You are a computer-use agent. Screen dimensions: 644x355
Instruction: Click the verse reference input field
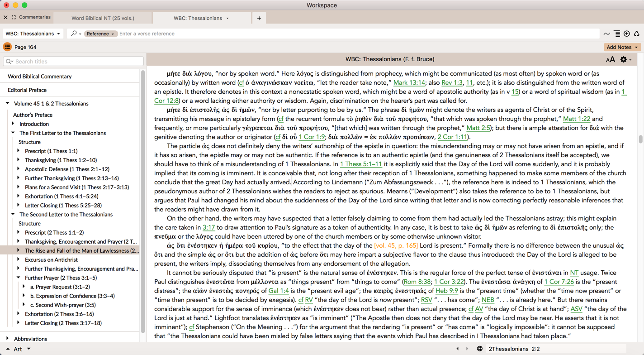(x=359, y=34)
